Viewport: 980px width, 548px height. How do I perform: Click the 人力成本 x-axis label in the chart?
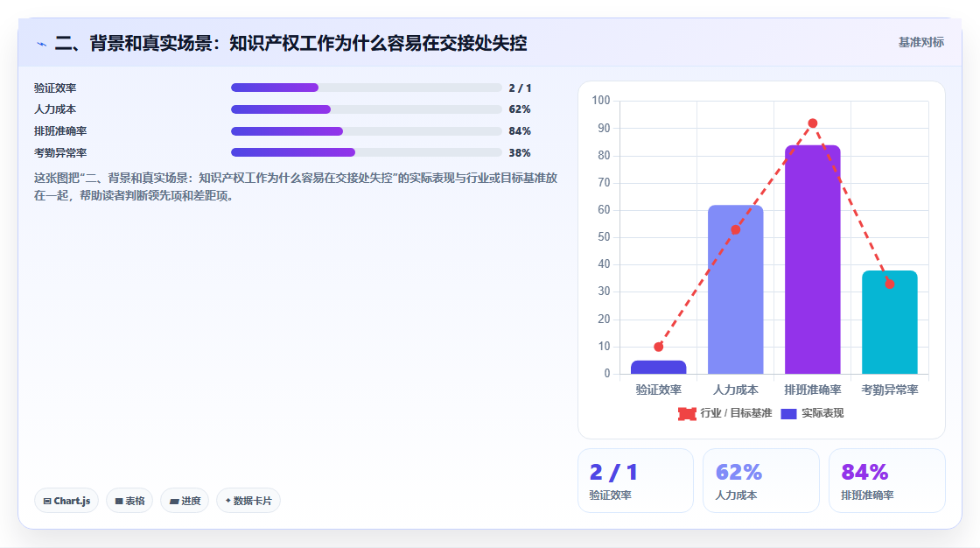coord(736,390)
